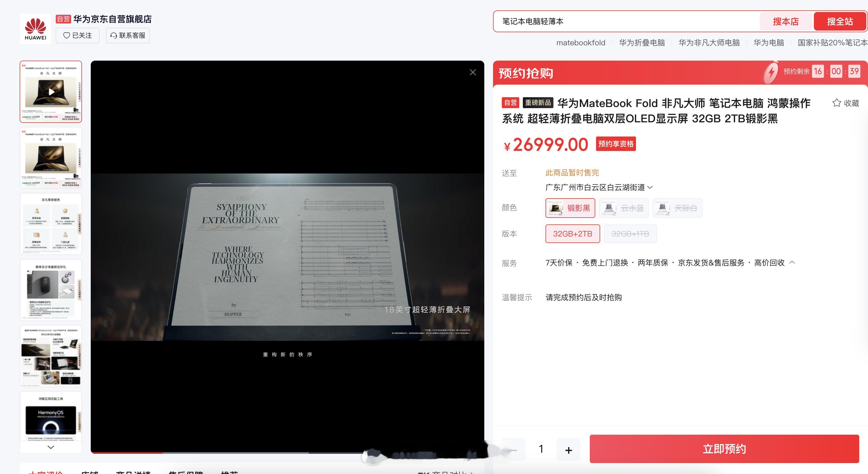
Task: Select the 天际白 color option
Action: [x=677, y=208]
